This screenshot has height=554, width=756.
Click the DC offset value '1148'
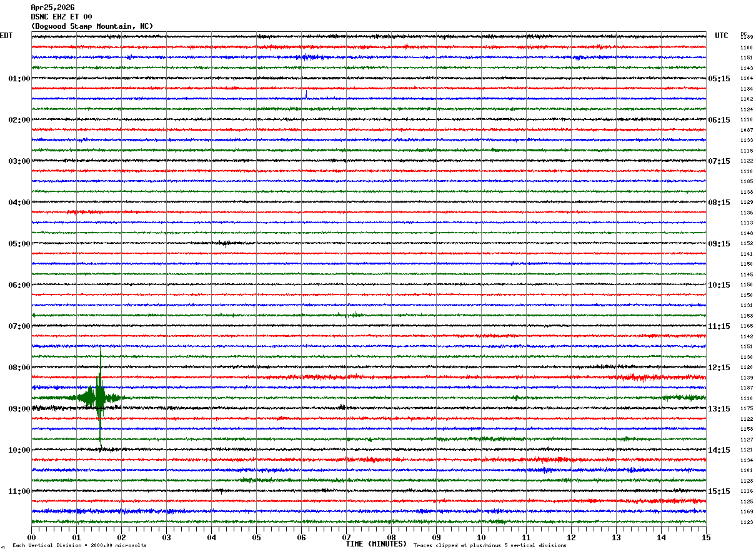pyautogui.click(x=747, y=233)
